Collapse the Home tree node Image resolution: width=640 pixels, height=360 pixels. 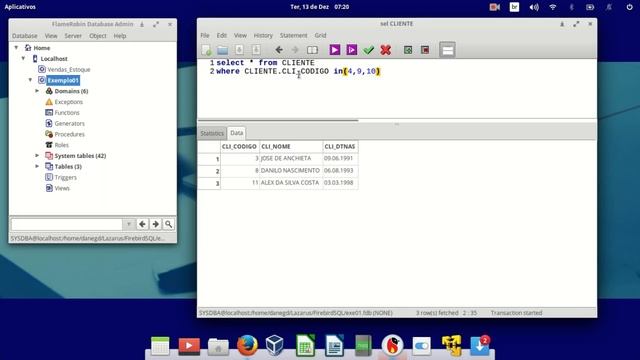[x=16, y=48]
